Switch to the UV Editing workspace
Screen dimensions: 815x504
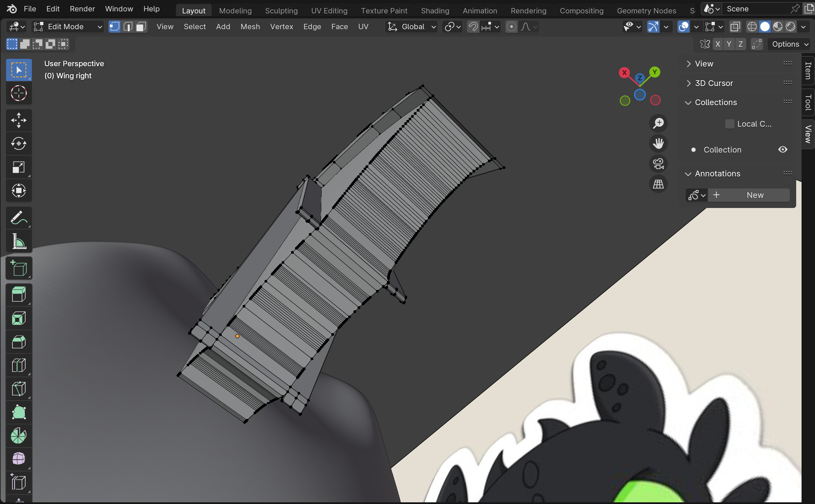(x=329, y=11)
